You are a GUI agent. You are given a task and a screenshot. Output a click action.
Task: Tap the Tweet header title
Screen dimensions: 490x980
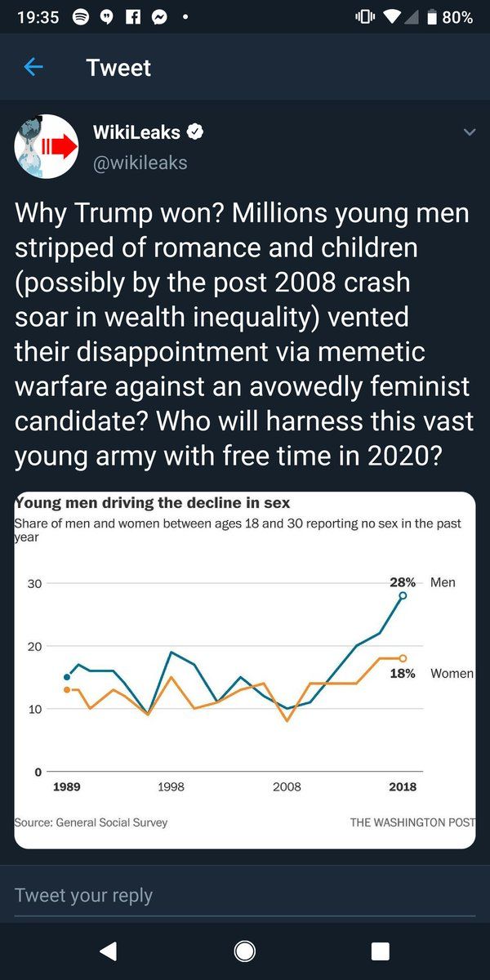click(118, 67)
